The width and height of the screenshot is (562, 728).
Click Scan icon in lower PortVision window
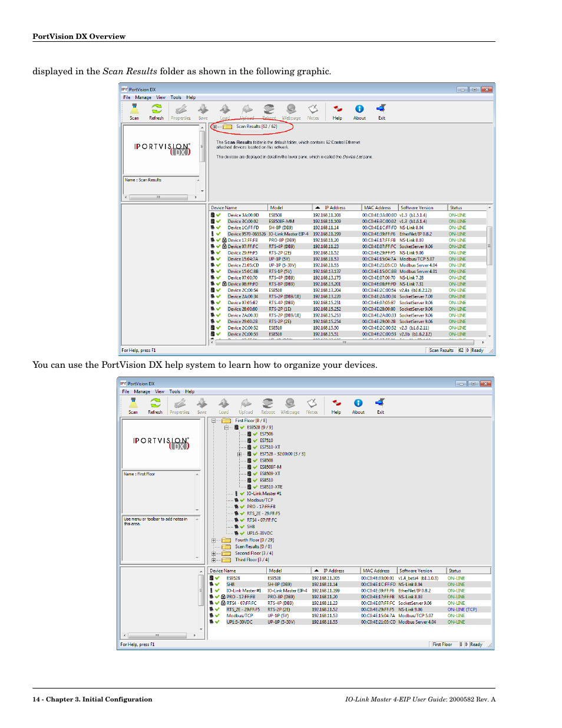[133, 406]
